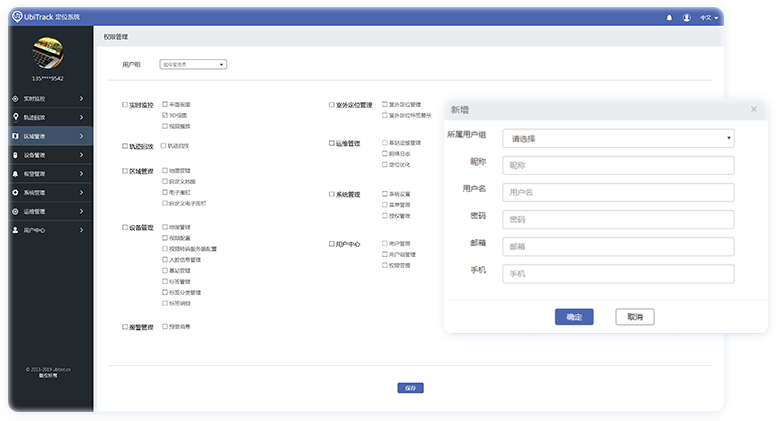
Task: Open the 用户组 dropdown on permissions page
Action: click(x=193, y=64)
